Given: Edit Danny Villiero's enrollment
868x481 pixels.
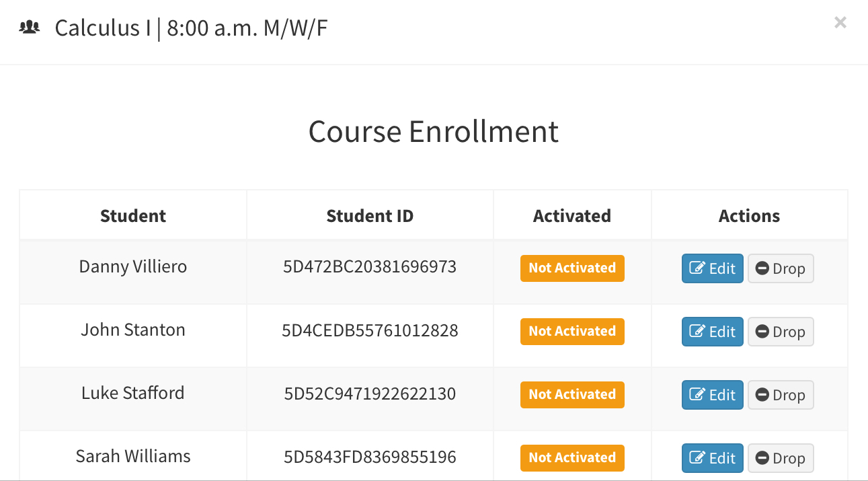Looking at the screenshot, I should (712, 268).
